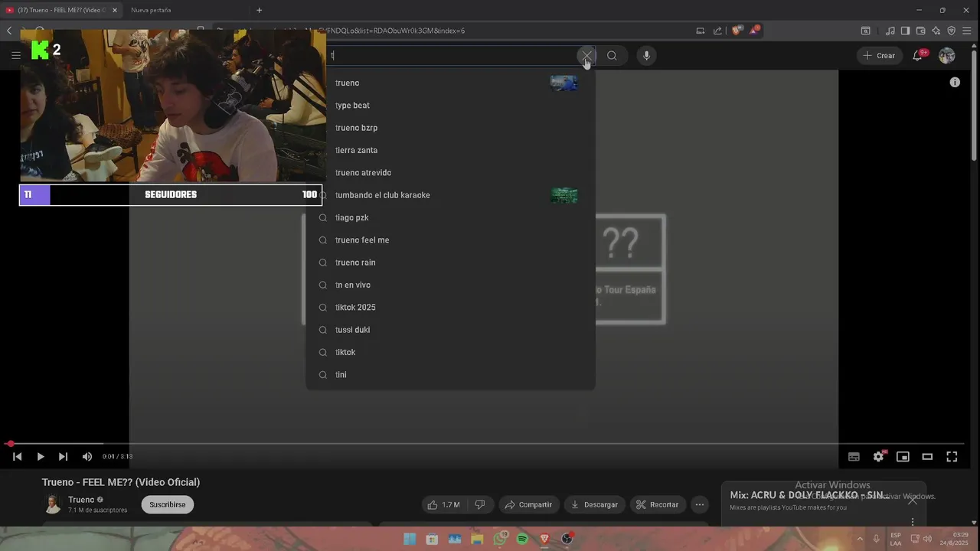This screenshot has width=980, height=551.
Task: Open the Trueno channel name link
Action: [81, 500]
